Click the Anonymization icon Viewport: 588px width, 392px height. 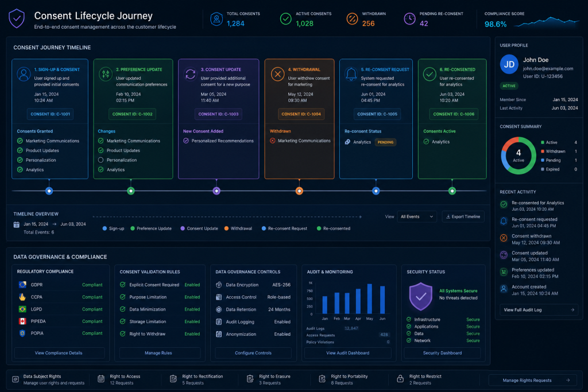click(x=219, y=334)
